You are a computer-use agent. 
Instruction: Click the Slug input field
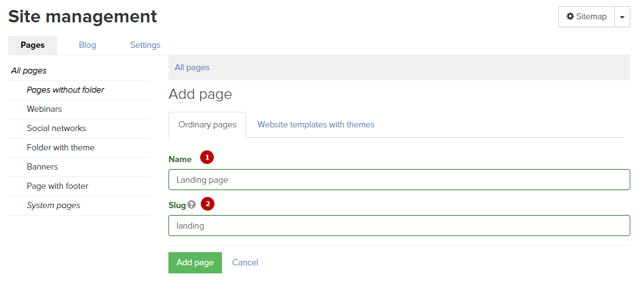(x=399, y=226)
